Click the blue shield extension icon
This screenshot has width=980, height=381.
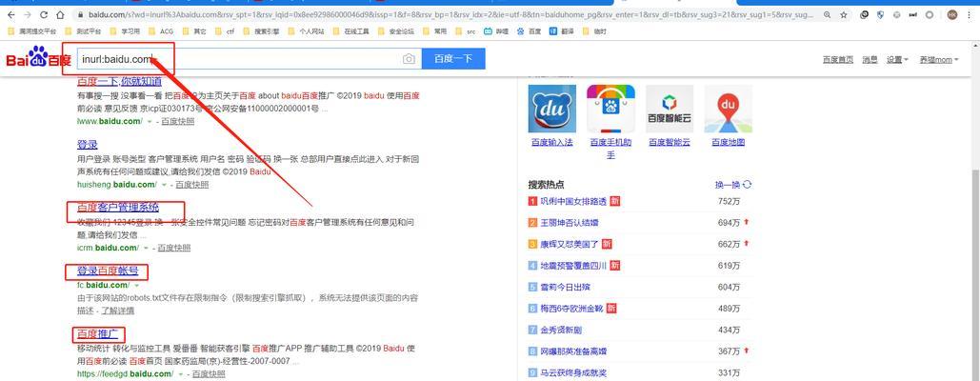[881, 14]
